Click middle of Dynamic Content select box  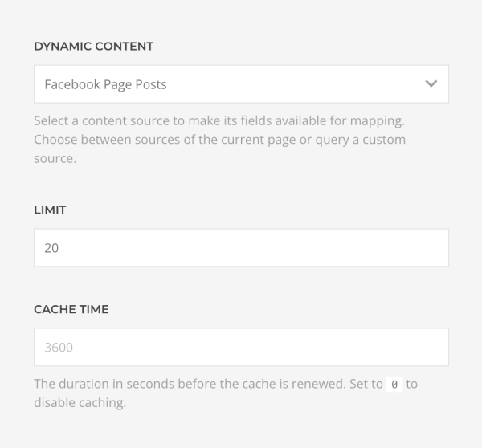click(x=241, y=83)
